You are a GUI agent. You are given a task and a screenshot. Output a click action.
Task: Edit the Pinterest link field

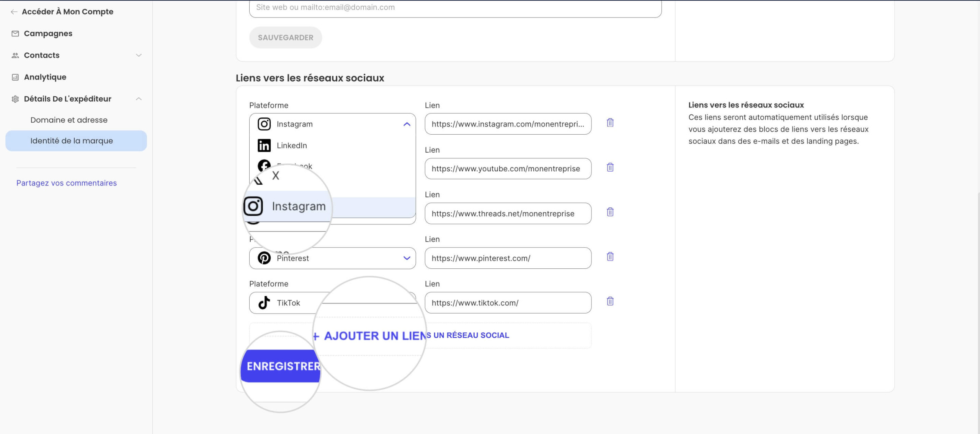(x=508, y=258)
